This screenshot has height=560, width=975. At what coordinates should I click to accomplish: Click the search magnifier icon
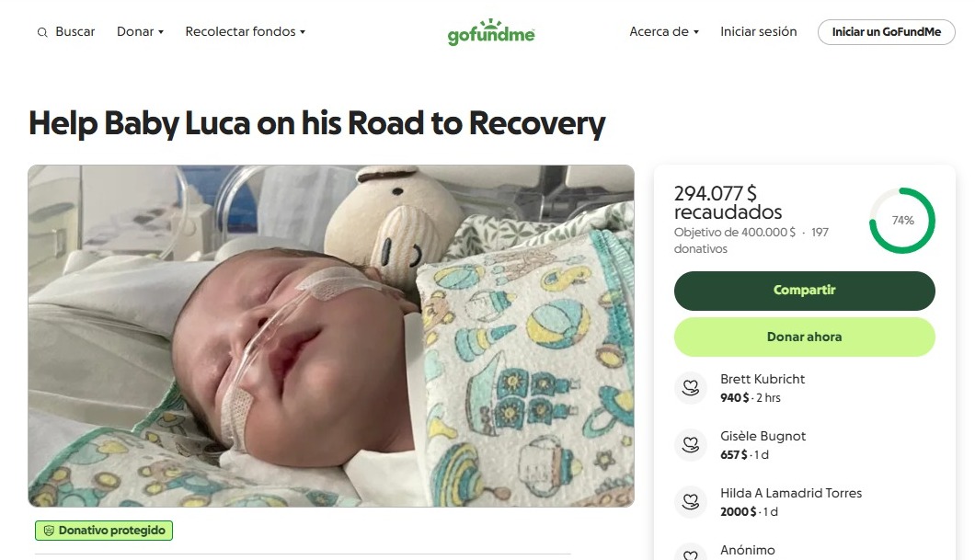[x=42, y=32]
